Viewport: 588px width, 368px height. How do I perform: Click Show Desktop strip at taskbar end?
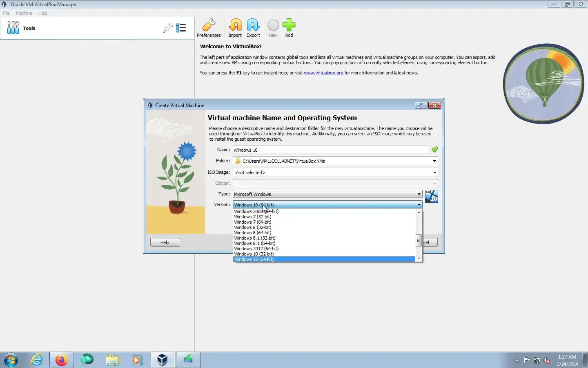click(x=585, y=360)
